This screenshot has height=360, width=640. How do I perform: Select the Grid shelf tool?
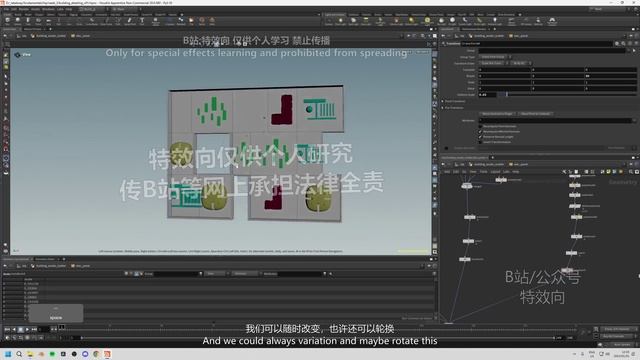tap(49, 20)
